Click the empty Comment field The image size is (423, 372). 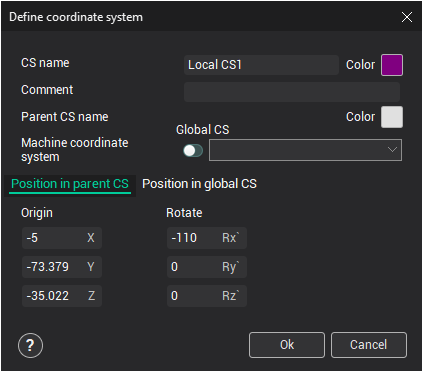pos(292,92)
